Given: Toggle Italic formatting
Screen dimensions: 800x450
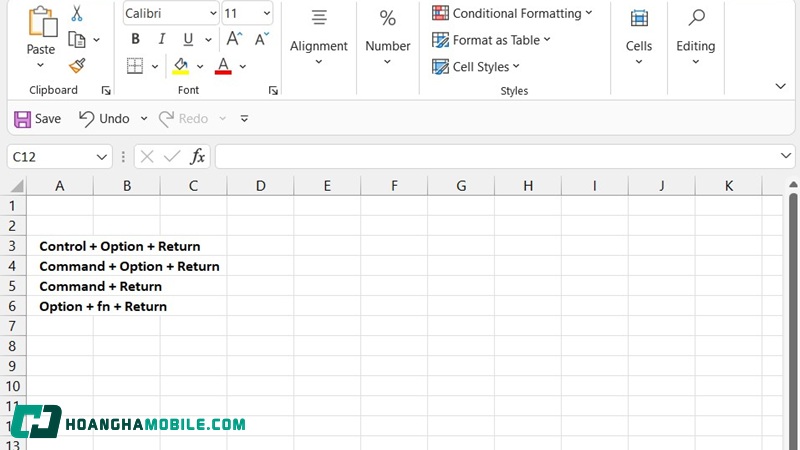Looking at the screenshot, I should pyautogui.click(x=162, y=39).
